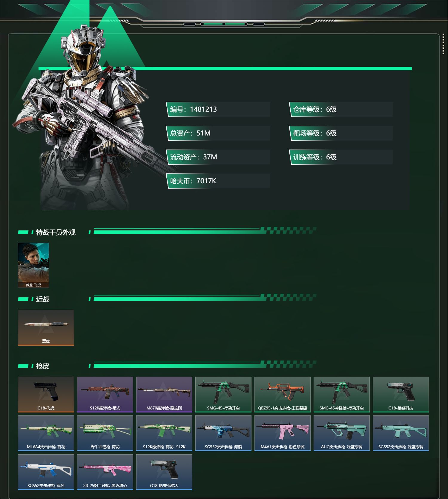Viewport: 448px width, 499px height.
Task: Select the SG552突击步枪-海色 skin card
Action: coord(46,472)
